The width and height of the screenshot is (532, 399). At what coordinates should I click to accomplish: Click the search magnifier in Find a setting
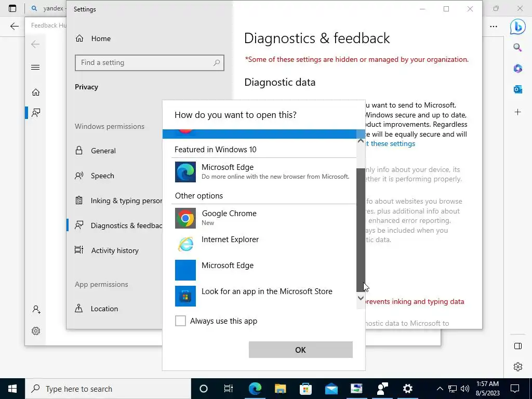coord(217,63)
